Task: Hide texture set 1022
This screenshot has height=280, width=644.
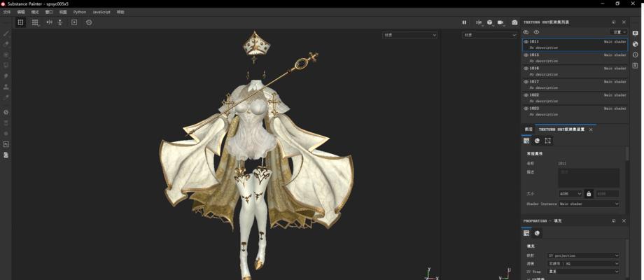Action: click(x=526, y=94)
